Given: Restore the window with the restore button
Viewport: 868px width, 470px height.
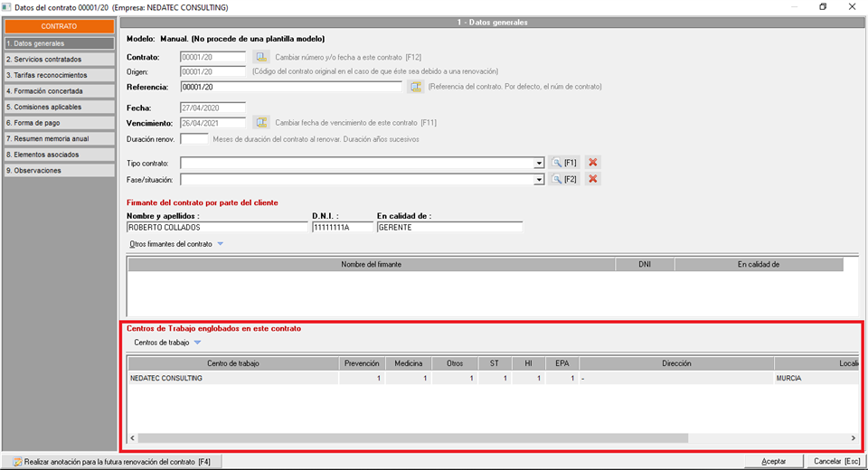Looking at the screenshot, I should click(x=823, y=7).
